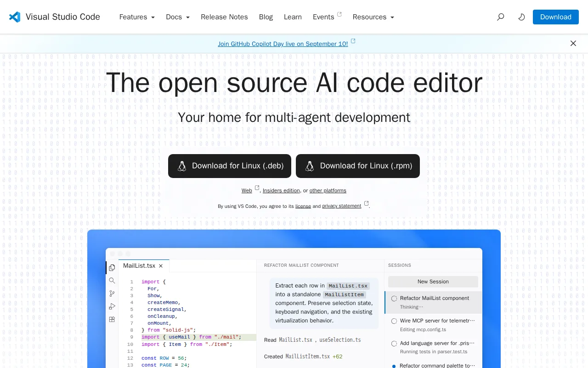Click status circle of Refactor MailList session
The width and height of the screenshot is (588, 368).
coord(394,299)
